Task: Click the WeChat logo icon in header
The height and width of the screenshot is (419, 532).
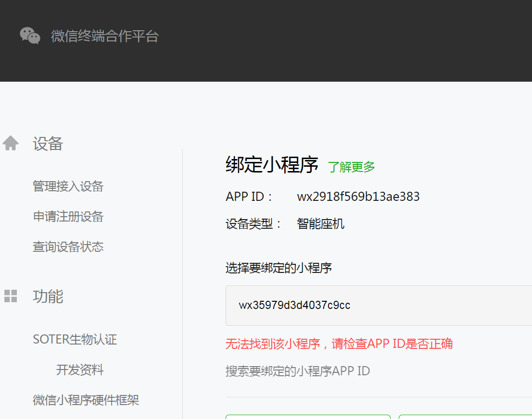Action: [30, 36]
